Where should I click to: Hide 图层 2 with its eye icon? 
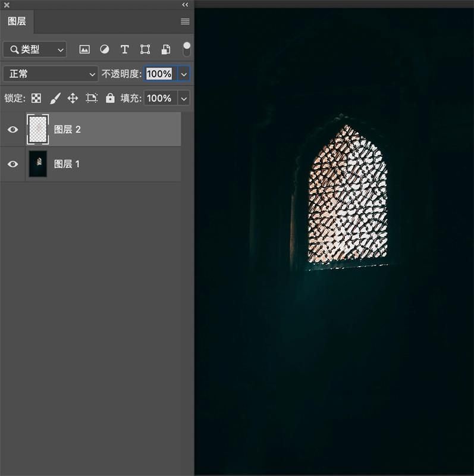(x=13, y=129)
